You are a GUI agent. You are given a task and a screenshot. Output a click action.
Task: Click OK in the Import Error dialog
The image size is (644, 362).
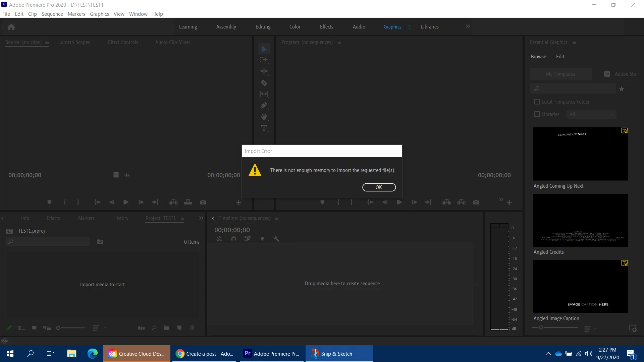[379, 187]
